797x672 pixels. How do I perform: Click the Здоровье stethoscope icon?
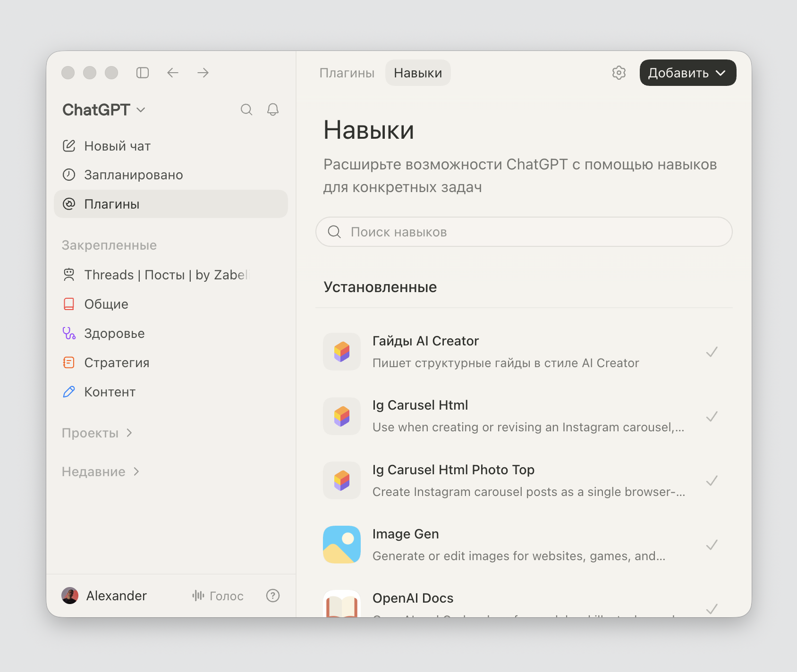69,333
